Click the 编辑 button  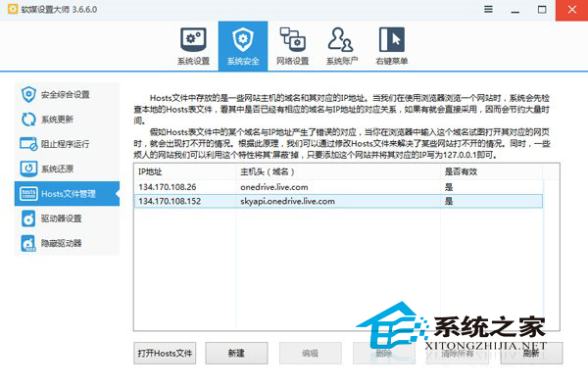(310, 353)
